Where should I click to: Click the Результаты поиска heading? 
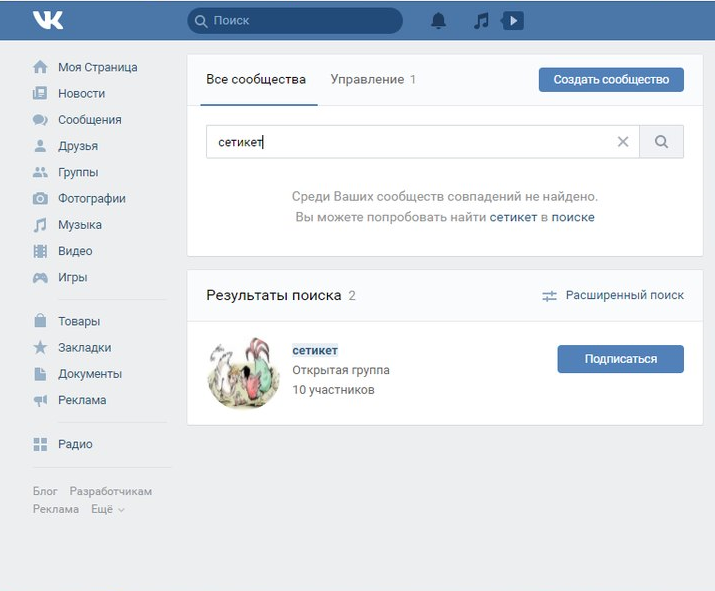(274, 296)
